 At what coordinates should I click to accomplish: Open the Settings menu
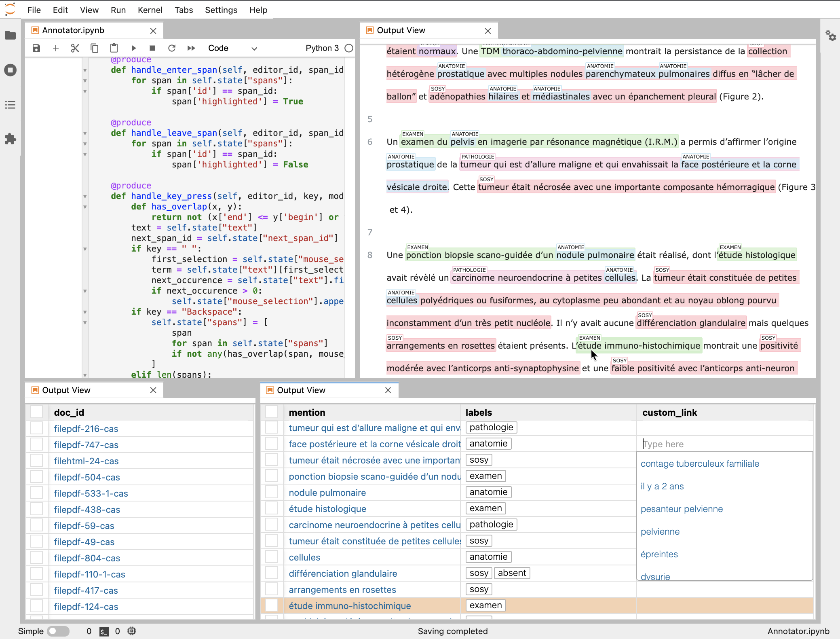pos(221,10)
